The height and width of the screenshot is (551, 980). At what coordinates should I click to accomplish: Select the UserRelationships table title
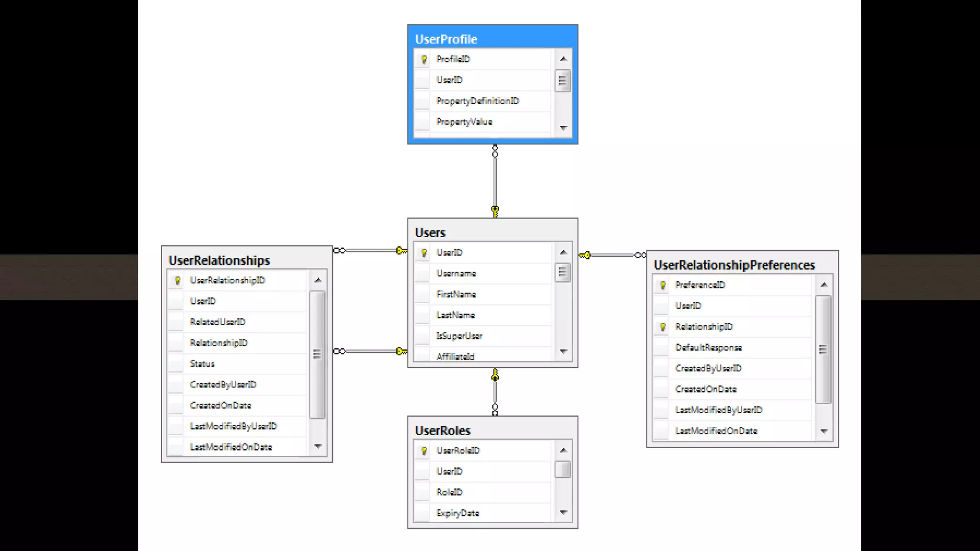point(219,260)
